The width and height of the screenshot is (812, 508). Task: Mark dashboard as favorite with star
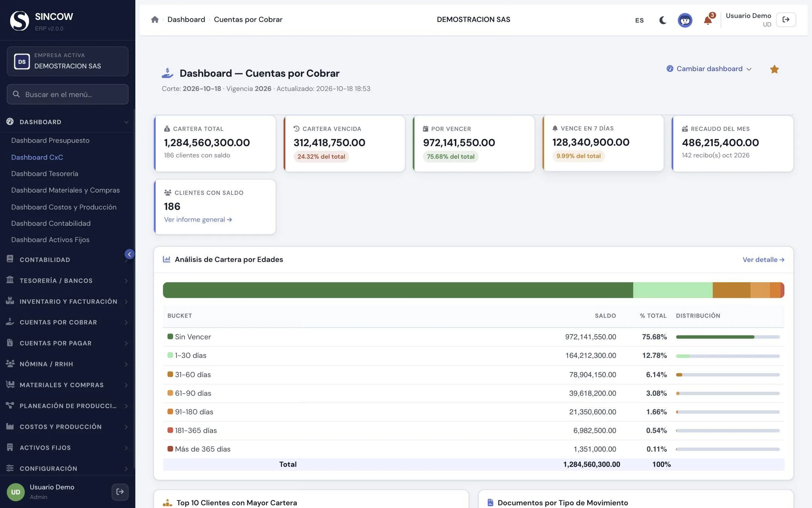click(774, 69)
